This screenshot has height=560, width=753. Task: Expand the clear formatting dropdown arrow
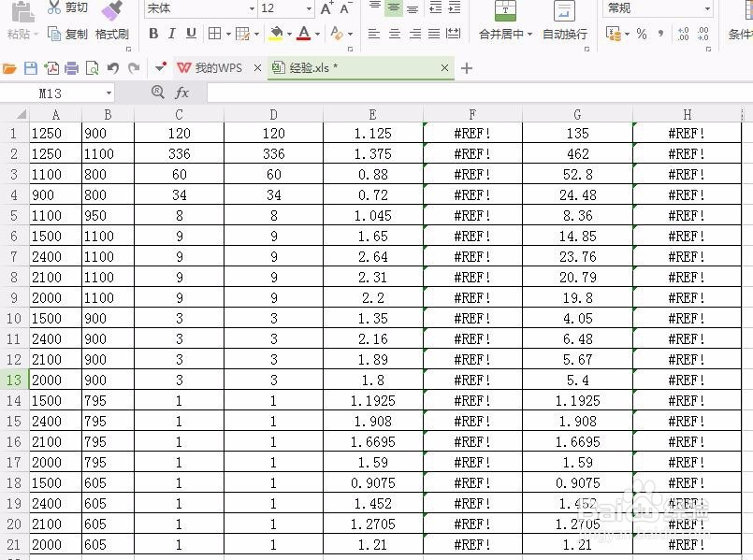pos(350,34)
